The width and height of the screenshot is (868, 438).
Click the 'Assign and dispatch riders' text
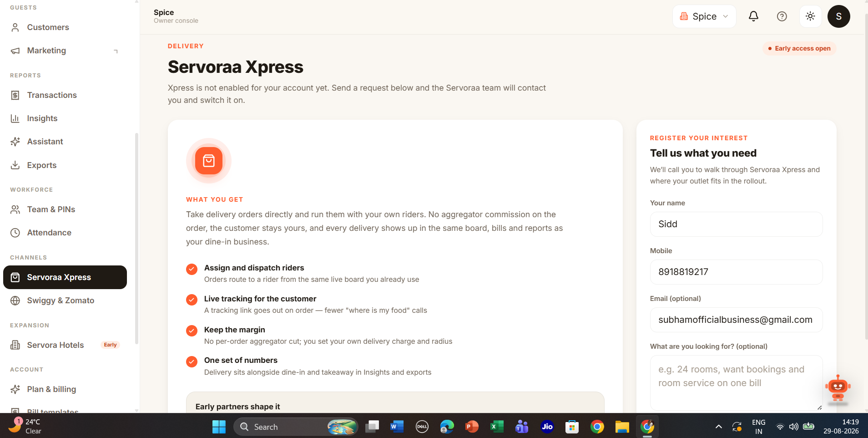[254, 268]
